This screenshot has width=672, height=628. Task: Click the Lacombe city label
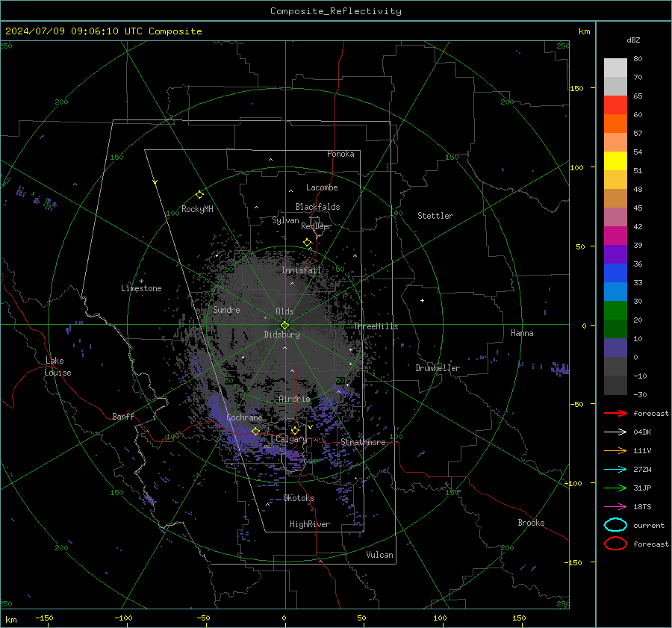[322, 187]
